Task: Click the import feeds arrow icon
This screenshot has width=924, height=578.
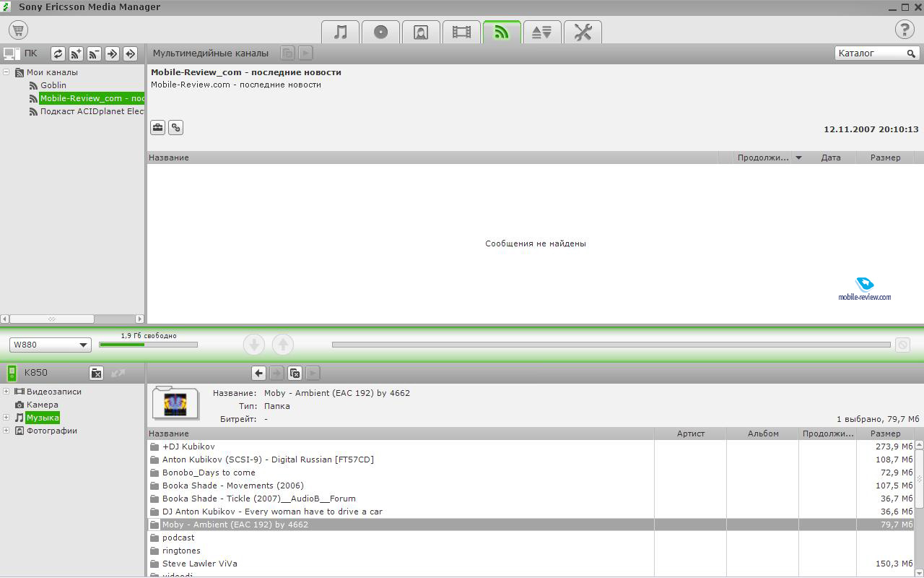Action: click(x=113, y=53)
